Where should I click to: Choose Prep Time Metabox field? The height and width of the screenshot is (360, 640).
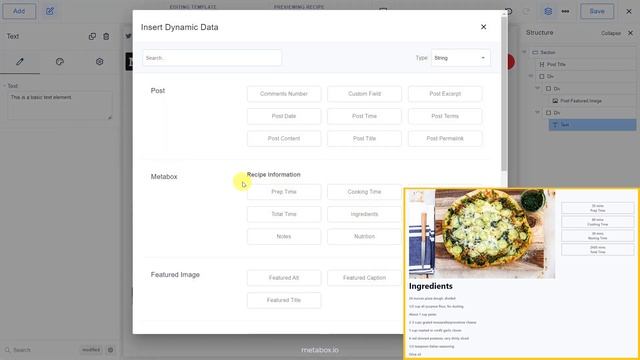284,192
